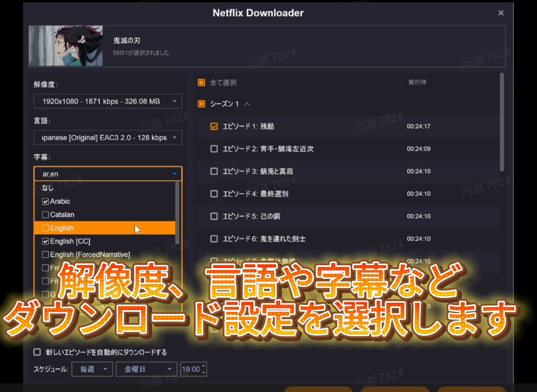Click the 実行時 column header
Image resolution: width=537 pixels, height=392 pixels.
coord(417,83)
